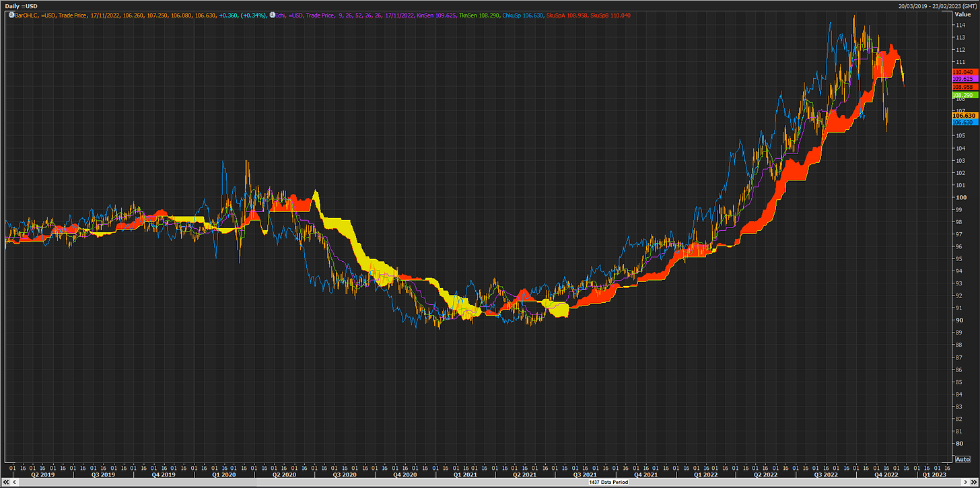Click the KinSen 109.625 legend entry
Viewport: 980px width, 488px height.
point(436,15)
